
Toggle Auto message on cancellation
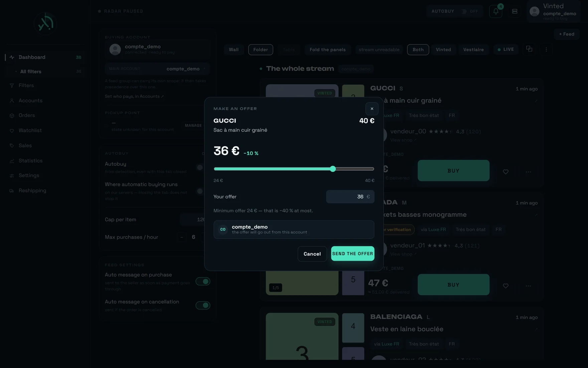pyautogui.click(x=203, y=305)
